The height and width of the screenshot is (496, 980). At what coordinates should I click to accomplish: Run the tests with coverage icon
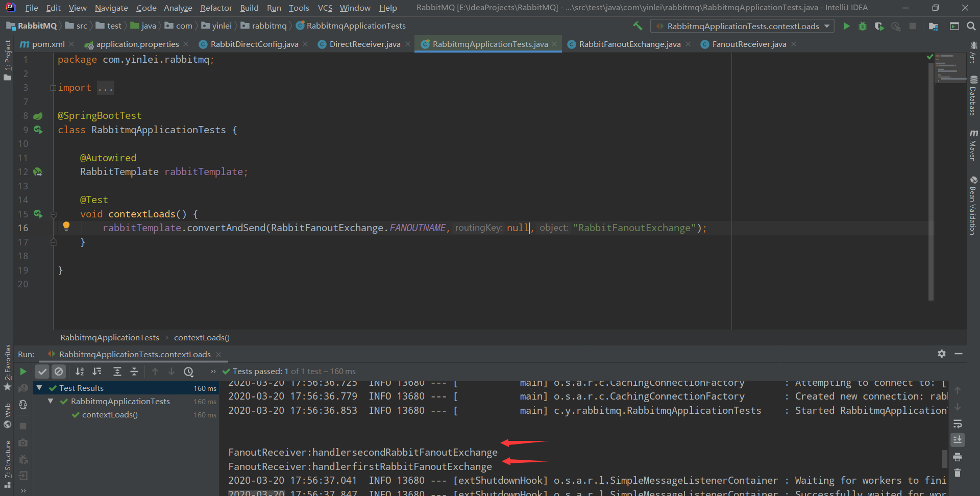tap(879, 26)
